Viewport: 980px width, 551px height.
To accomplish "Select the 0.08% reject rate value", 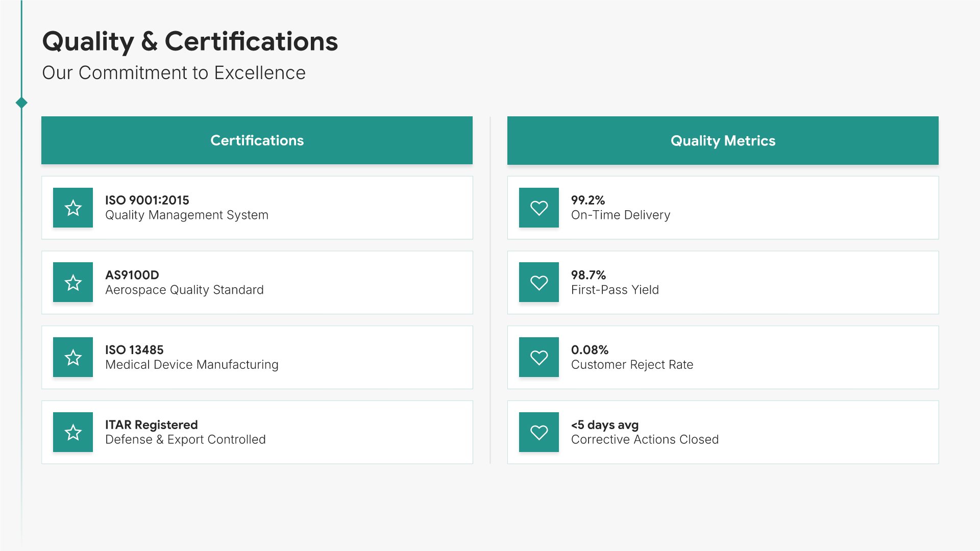I will click(x=590, y=350).
